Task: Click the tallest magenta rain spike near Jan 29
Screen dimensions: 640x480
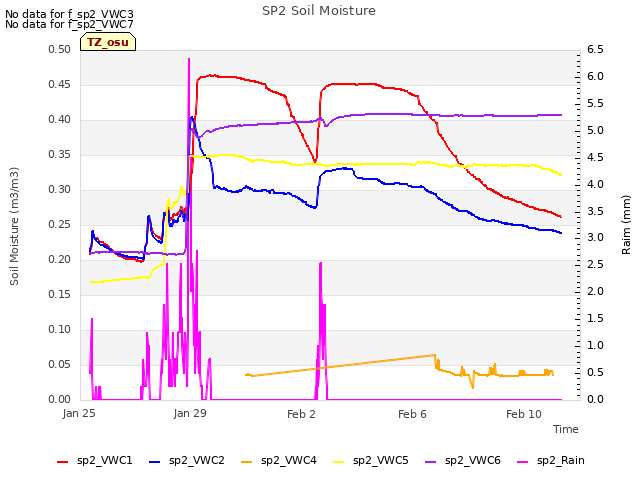Action: (x=189, y=60)
